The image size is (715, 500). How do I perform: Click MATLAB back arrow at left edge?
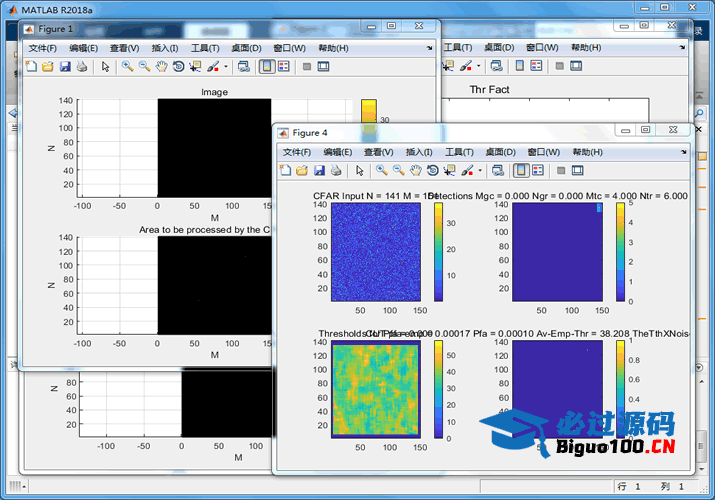[13, 113]
